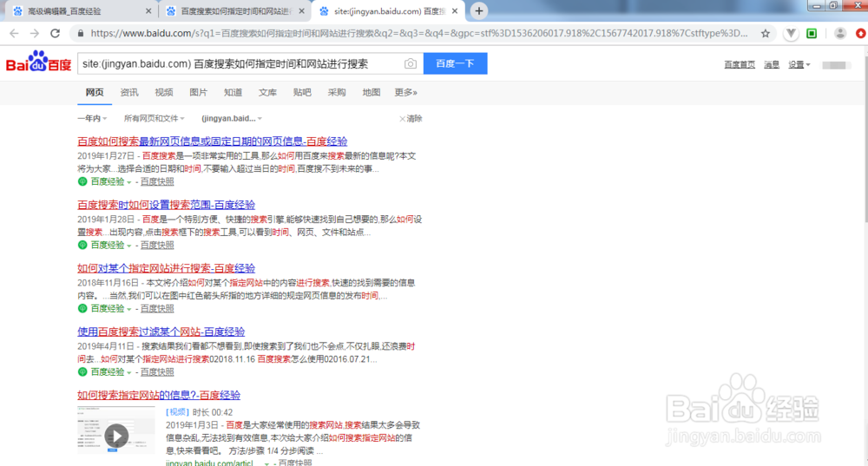Open the green square extension icon
This screenshot has height=466, width=868.
pyautogui.click(x=812, y=34)
